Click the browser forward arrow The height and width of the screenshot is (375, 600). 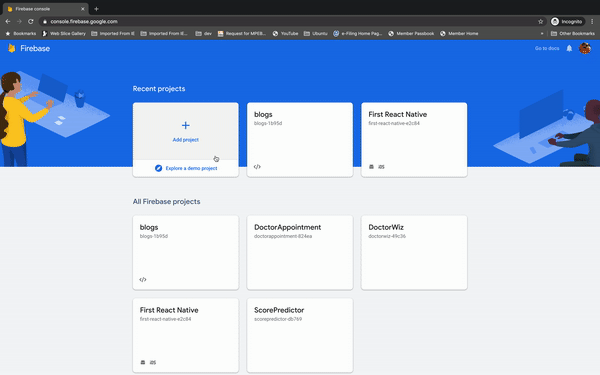[19, 21]
